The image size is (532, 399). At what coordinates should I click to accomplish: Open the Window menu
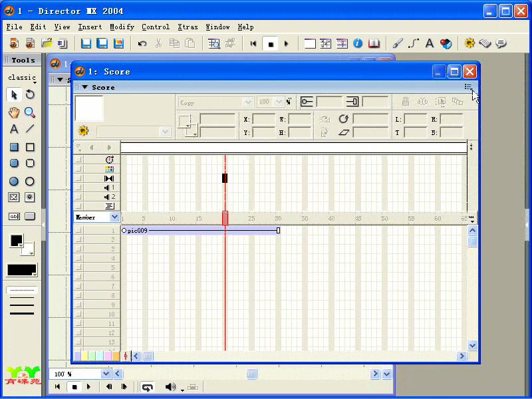pos(218,27)
